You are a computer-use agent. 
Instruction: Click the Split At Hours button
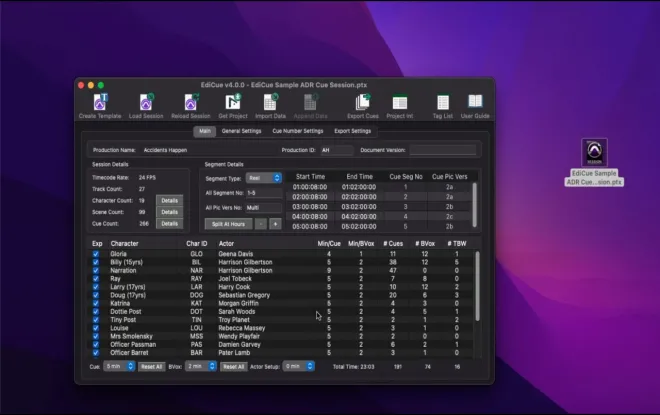pos(228,224)
